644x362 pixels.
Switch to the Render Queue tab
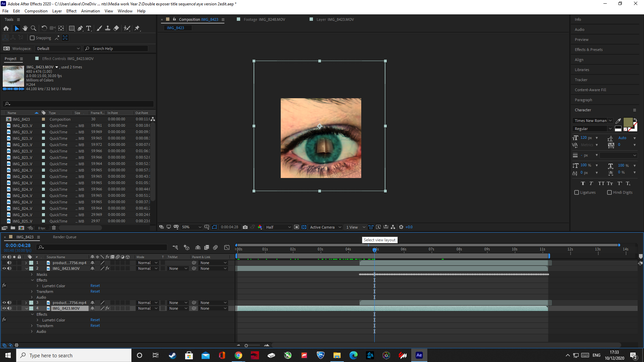click(64, 237)
